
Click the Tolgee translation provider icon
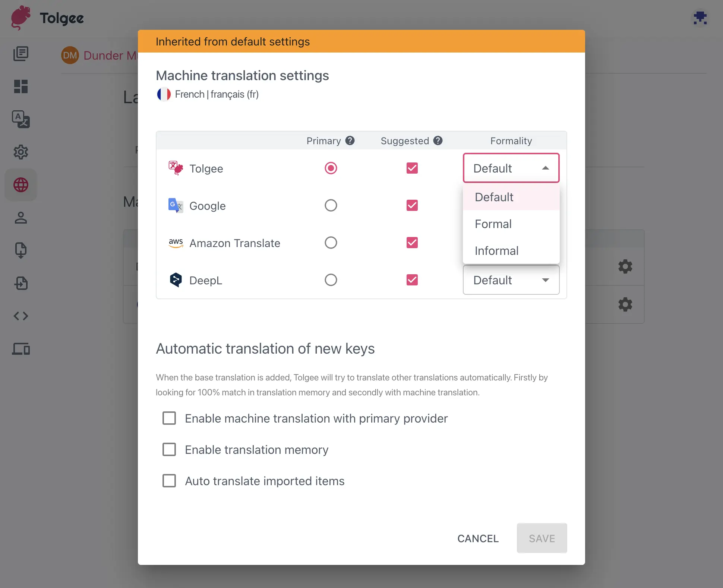click(176, 168)
